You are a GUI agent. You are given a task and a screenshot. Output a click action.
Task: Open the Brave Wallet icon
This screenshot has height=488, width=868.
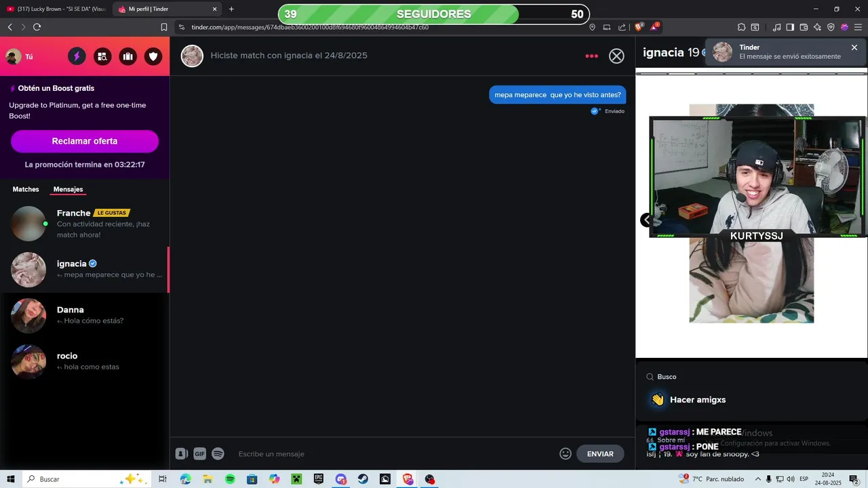tap(804, 27)
